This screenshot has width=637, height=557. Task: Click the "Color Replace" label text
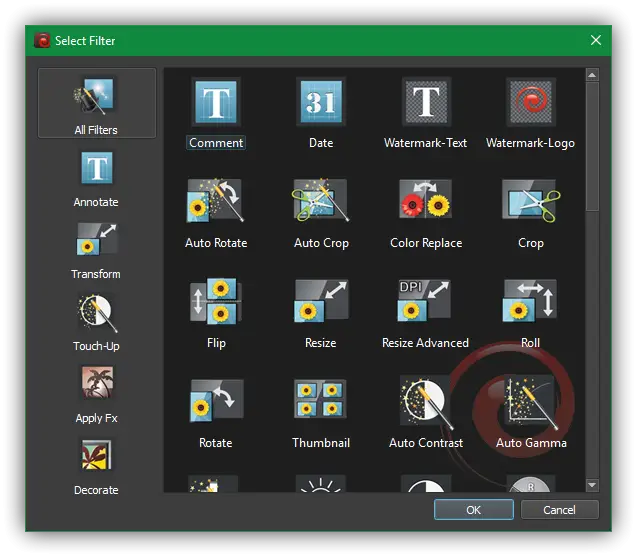(426, 243)
